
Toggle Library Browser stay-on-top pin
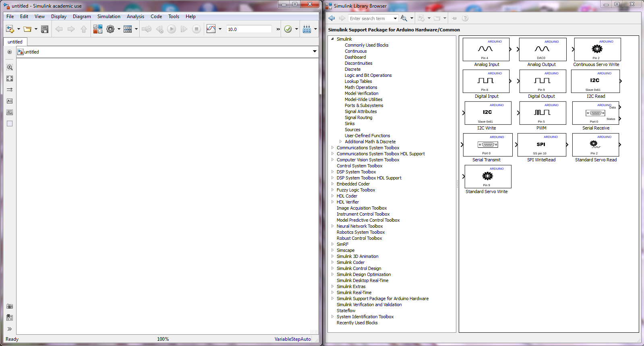tap(454, 18)
